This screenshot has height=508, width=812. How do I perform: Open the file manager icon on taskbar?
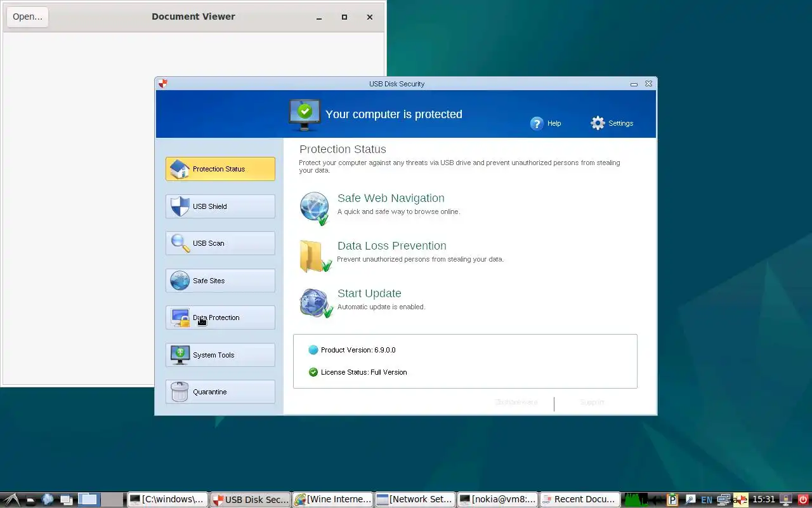(x=30, y=500)
